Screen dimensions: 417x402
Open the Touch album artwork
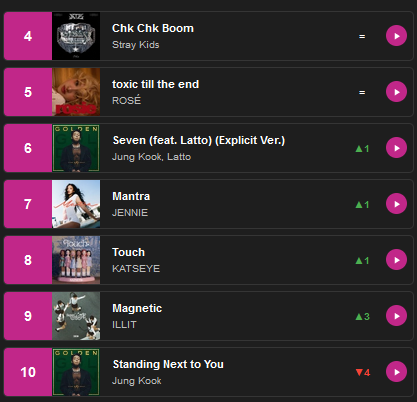[x=76, y=260]
